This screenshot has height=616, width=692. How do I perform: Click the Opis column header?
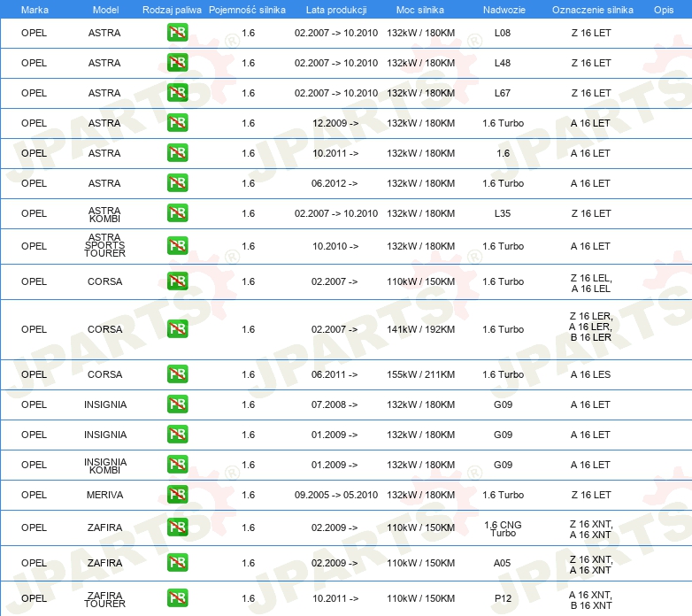coord(664,10)
